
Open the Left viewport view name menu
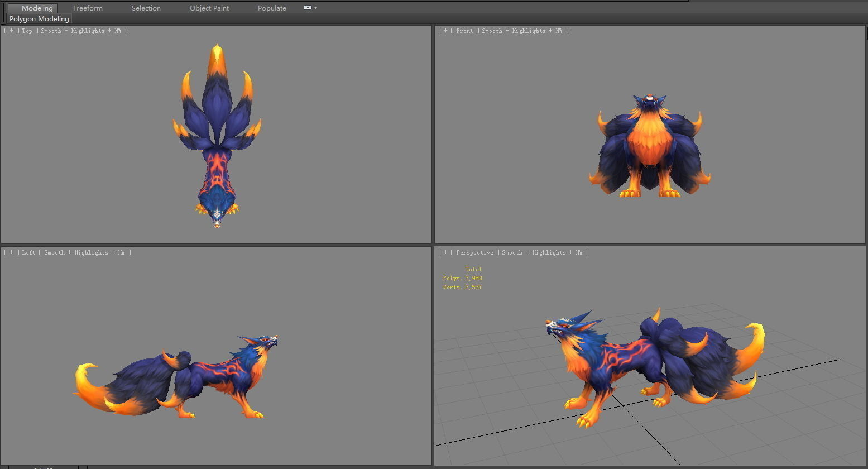(x=28, y=252)
